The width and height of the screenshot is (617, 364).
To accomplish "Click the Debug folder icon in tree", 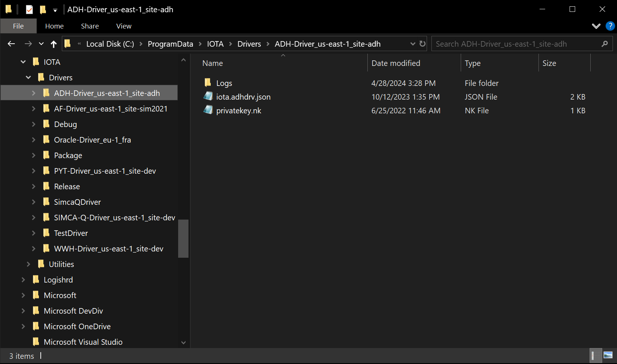I will 46,124.
